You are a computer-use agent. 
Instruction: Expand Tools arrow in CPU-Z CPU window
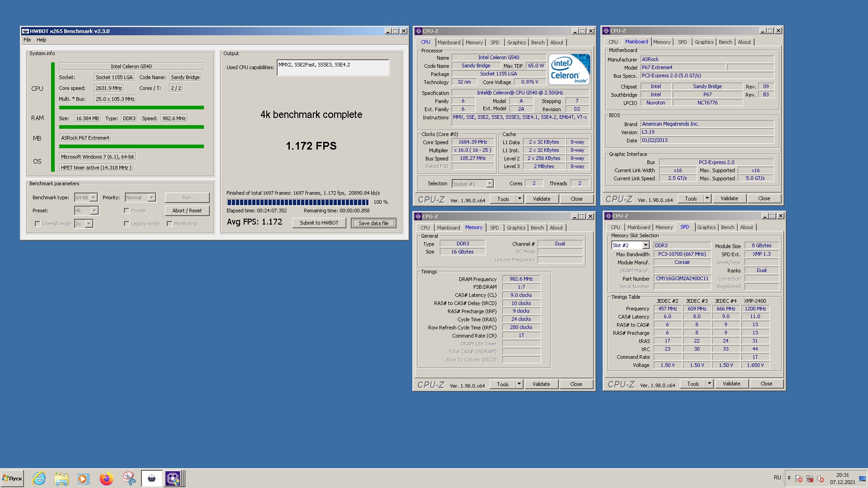click(x=519, y=199)
